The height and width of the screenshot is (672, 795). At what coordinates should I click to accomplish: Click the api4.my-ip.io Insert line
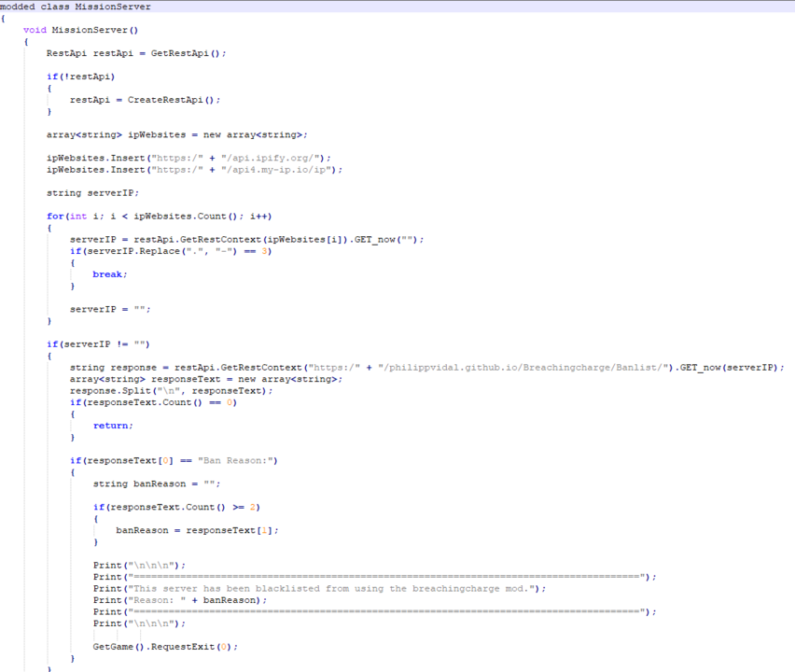click(194, 170)
